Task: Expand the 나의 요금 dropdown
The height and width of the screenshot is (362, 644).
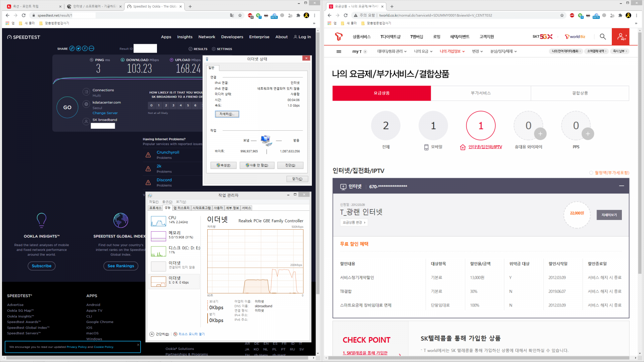Action: click(422, 51)
